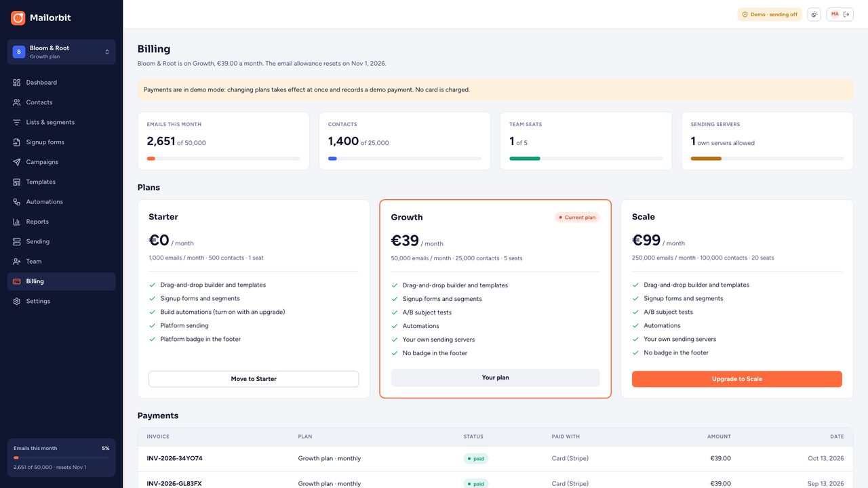The image size is (868, 488).
Task: Click the Sending server icon
Action: [x=17, y=241]
